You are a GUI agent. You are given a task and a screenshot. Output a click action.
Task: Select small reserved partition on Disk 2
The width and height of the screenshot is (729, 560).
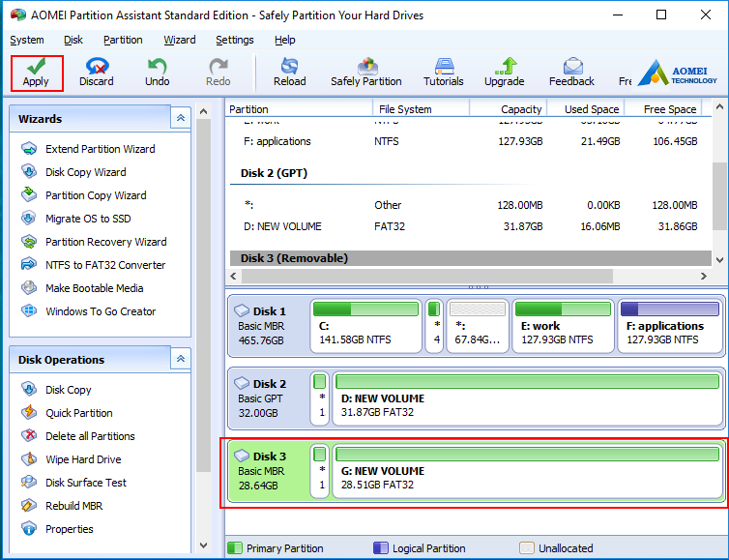point(319,398)
